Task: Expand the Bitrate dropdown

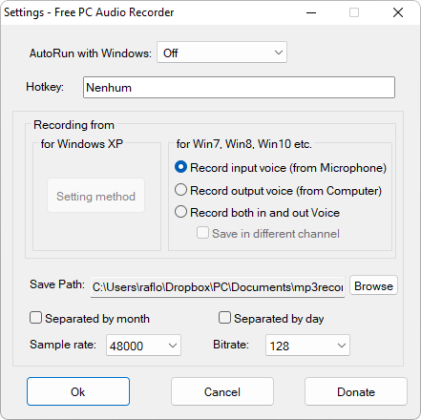Action: (x=307, y=345)
